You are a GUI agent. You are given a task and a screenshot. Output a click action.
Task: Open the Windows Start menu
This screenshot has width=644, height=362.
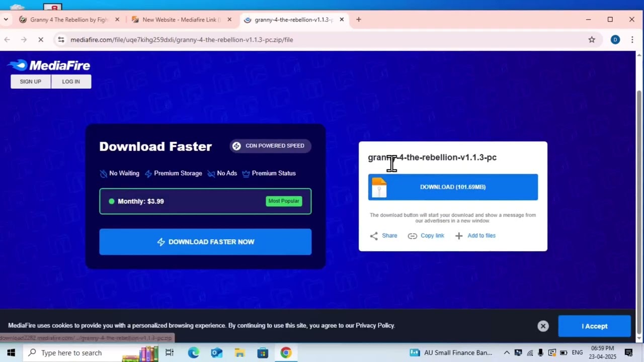pyautogui.click(x=11, y=352)
